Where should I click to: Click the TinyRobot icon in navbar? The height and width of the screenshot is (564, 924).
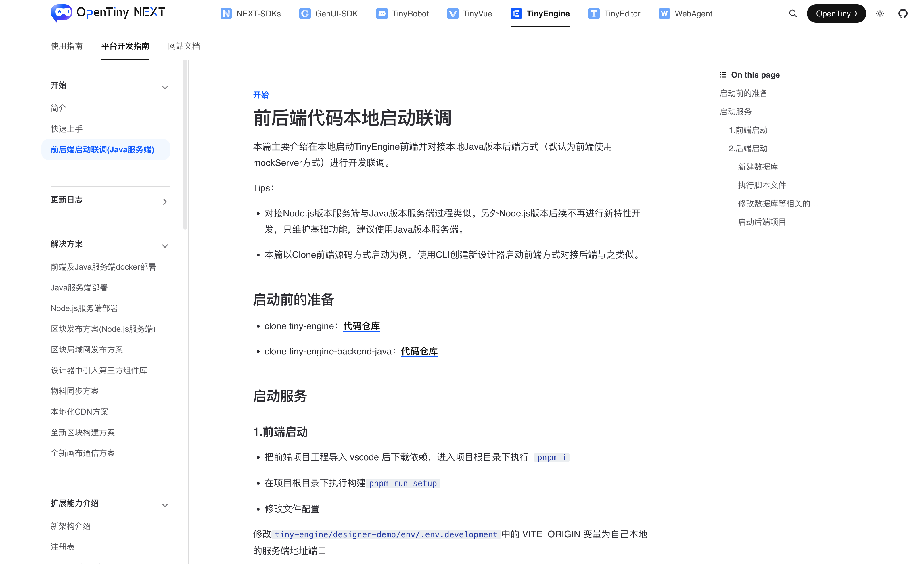pos(382,14)
